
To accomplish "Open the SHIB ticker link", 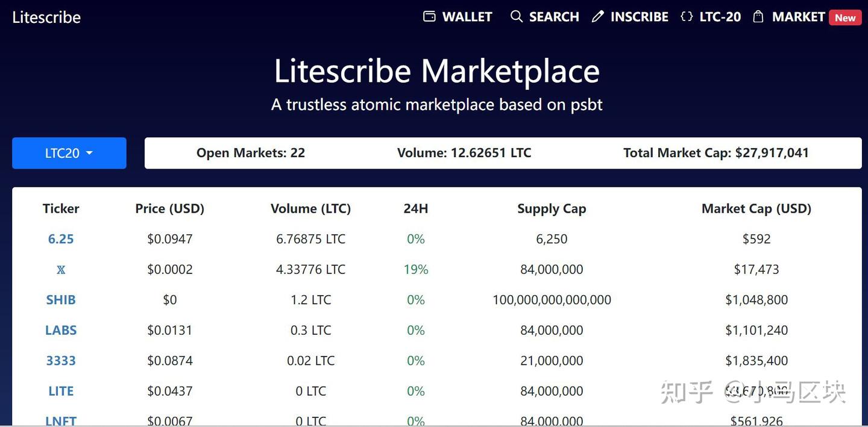I will pyautogui.click(x=61, y=300).
